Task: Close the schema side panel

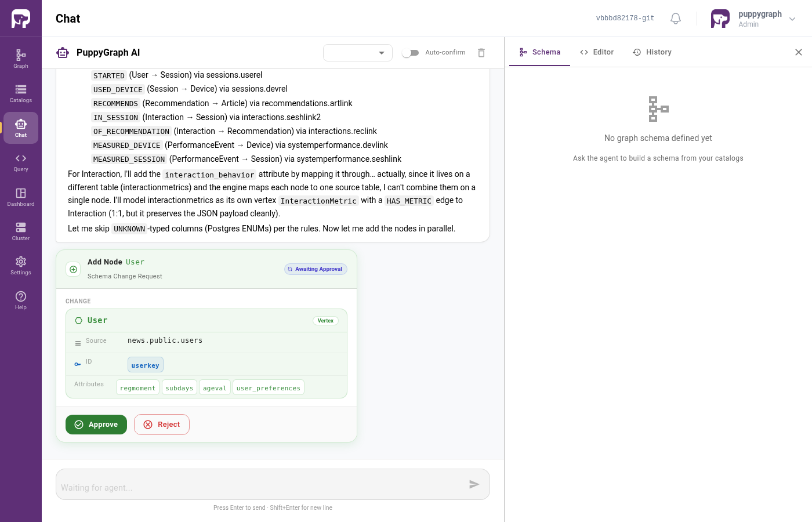Action: [x=799, y=52]
